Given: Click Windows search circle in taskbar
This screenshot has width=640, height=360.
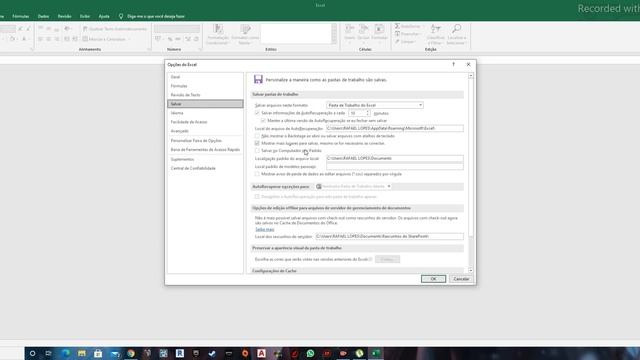Looking at the screenshot, I should coord(33,353).
